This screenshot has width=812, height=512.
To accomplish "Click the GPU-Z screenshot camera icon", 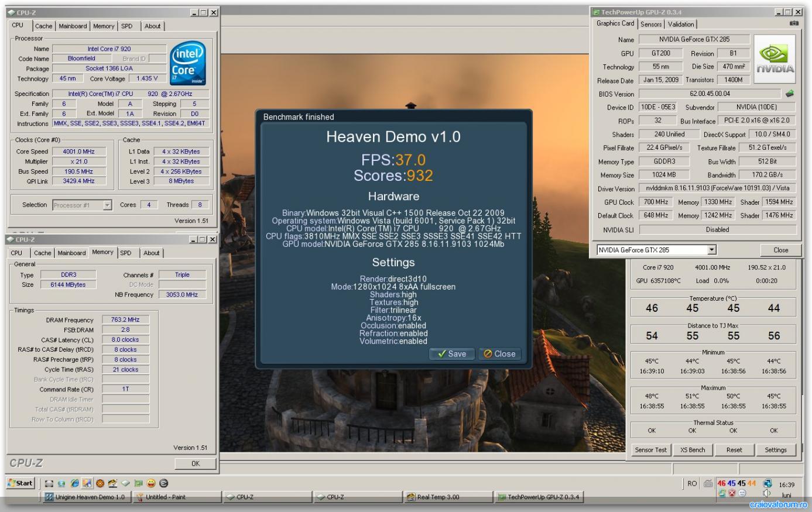I will (794, 23).
